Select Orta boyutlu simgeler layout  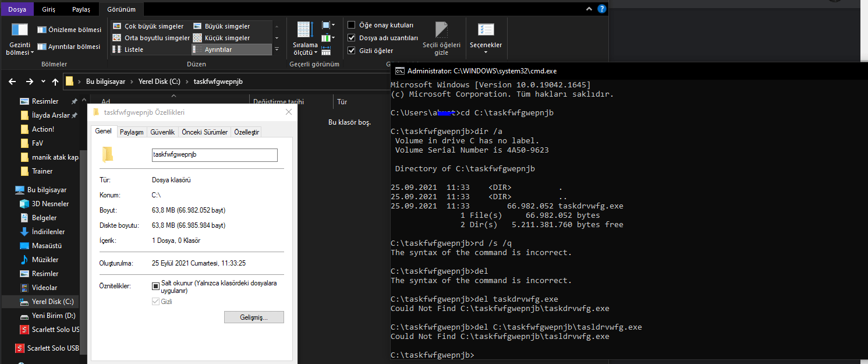coord(151,38)
